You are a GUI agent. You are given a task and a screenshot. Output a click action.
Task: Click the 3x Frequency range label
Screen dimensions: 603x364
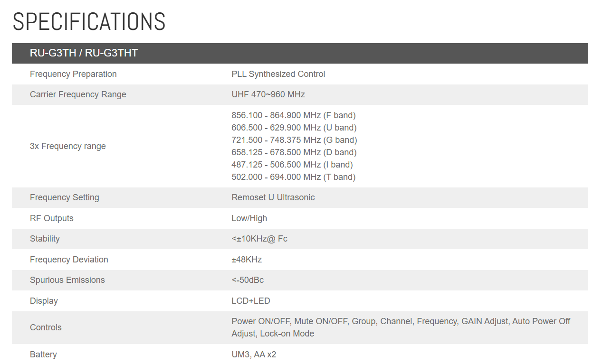[x=67, y=146]
